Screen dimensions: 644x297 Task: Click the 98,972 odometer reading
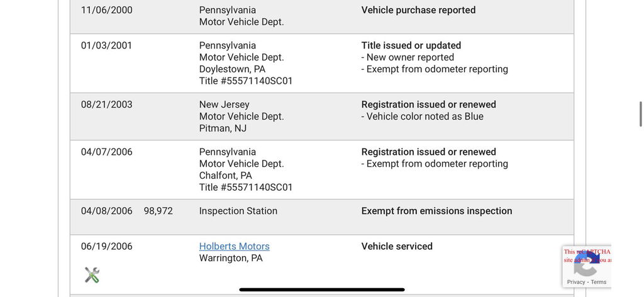click(158, 211)
